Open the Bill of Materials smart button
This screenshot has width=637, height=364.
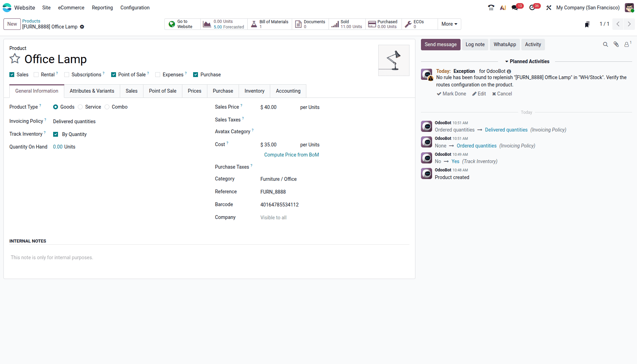pos(270,24)
